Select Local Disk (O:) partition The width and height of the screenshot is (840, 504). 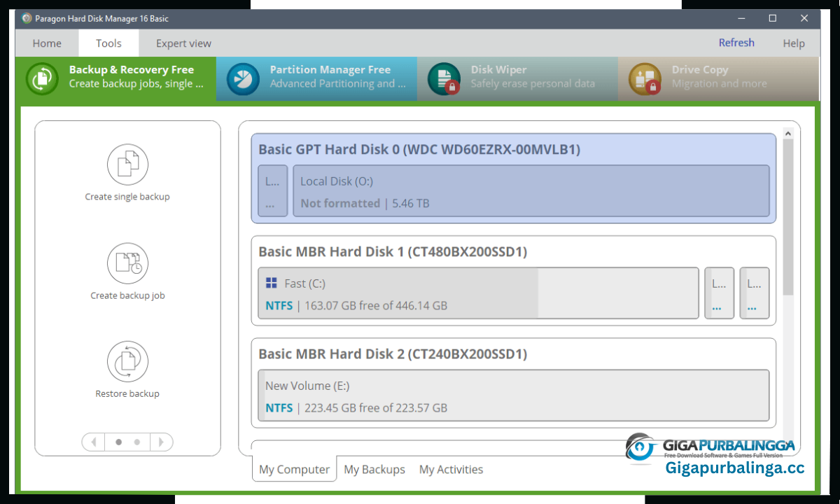click(x=531, y=191)
